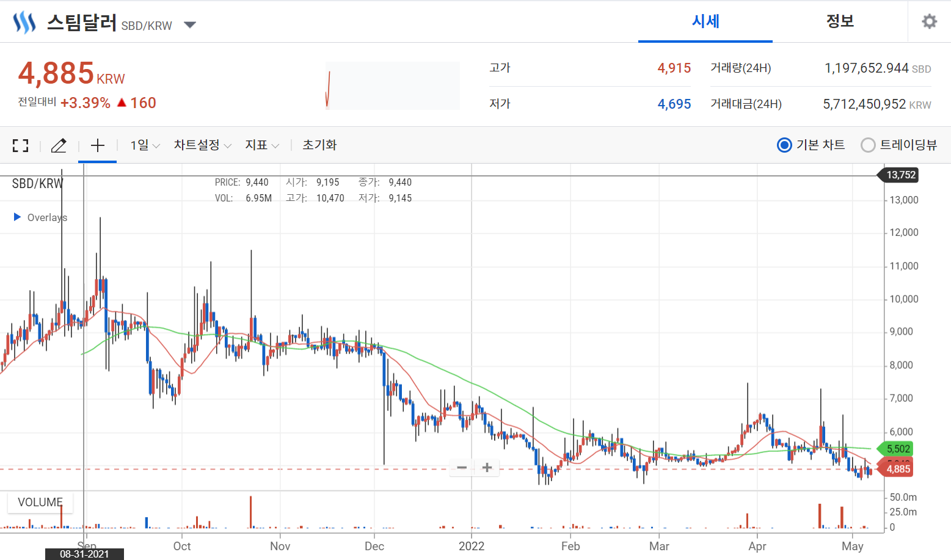Click the May time axis label

pos(853,546)
